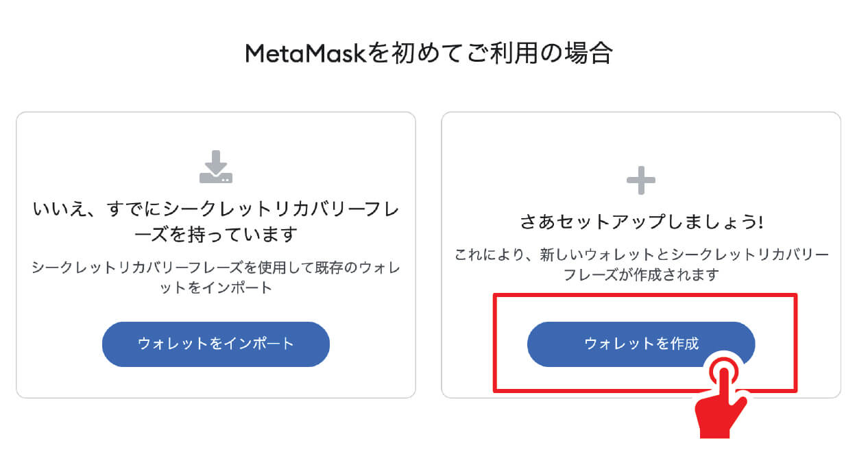Click the text フレーズが作成されます
This screenshot has height=450, width=868.
click(x=641, y=275)
